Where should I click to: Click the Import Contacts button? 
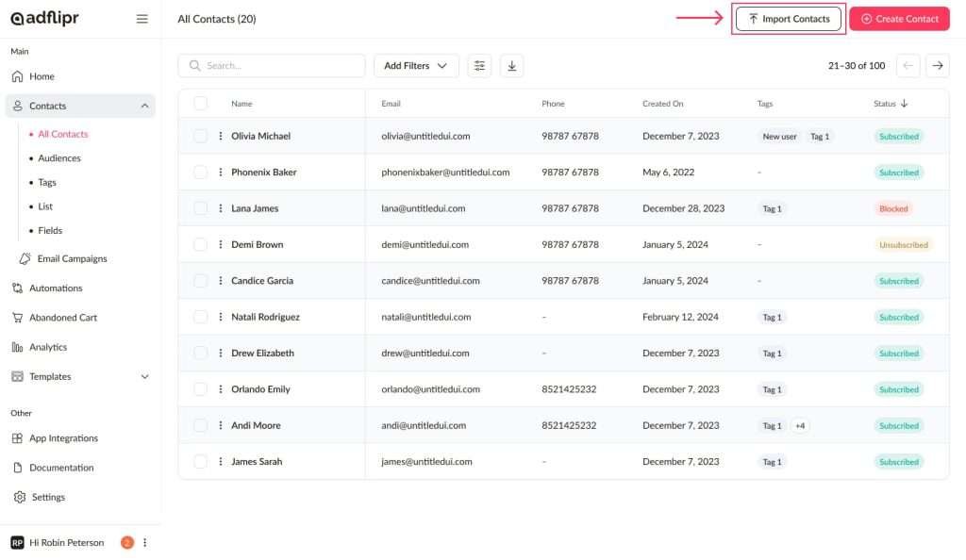click(788, 19)
